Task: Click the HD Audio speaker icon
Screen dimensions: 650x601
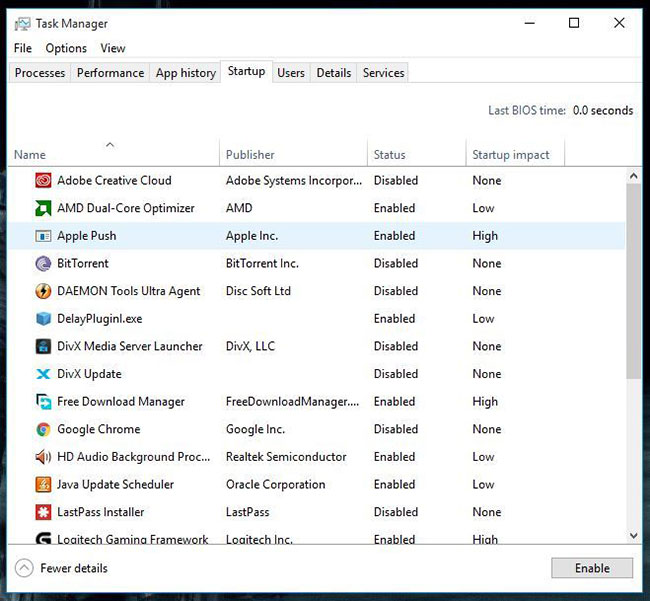Action: point(43,457)
